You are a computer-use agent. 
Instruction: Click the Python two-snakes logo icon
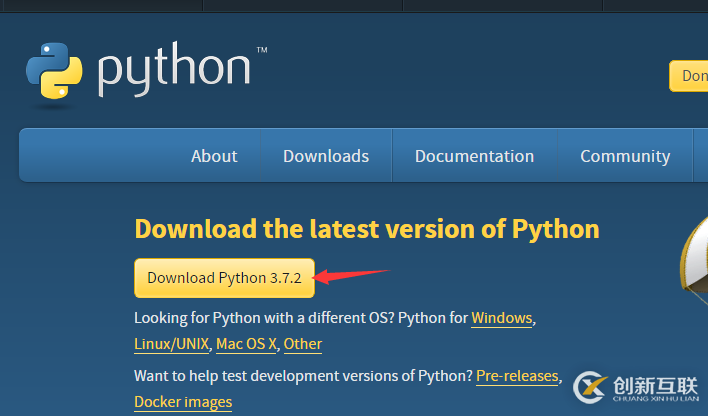click(x=55, y=72)
